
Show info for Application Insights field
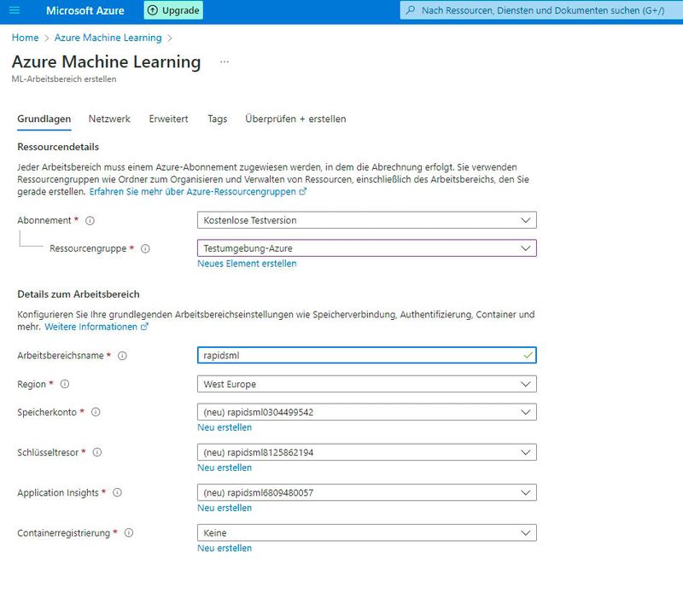(x=117, y=492)
